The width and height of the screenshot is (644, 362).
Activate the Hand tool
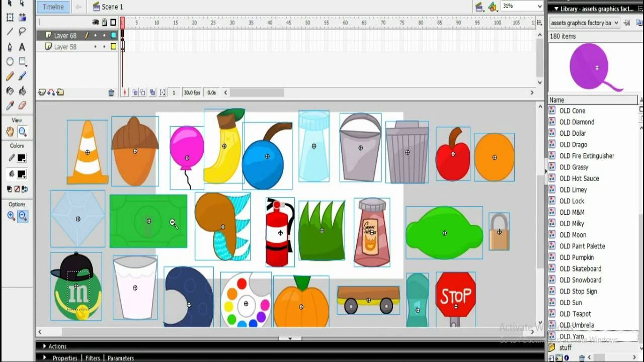click(10, 132)
